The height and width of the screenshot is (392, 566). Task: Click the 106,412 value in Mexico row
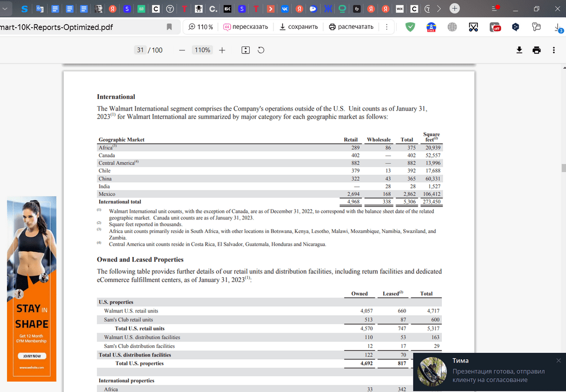point(432,194)
